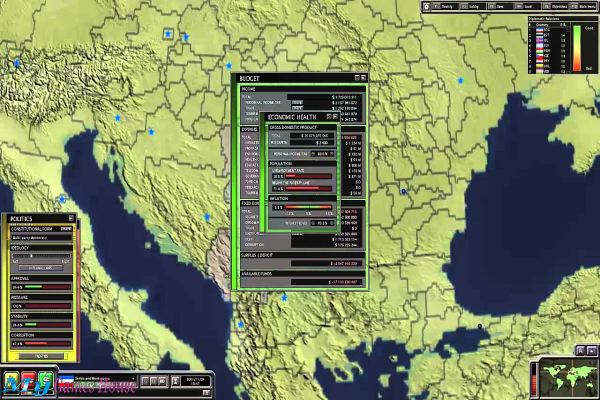The width and height of the screenshot is (600, 400).
Task: Click the game date and time display
Action: [x=195, y=381]
